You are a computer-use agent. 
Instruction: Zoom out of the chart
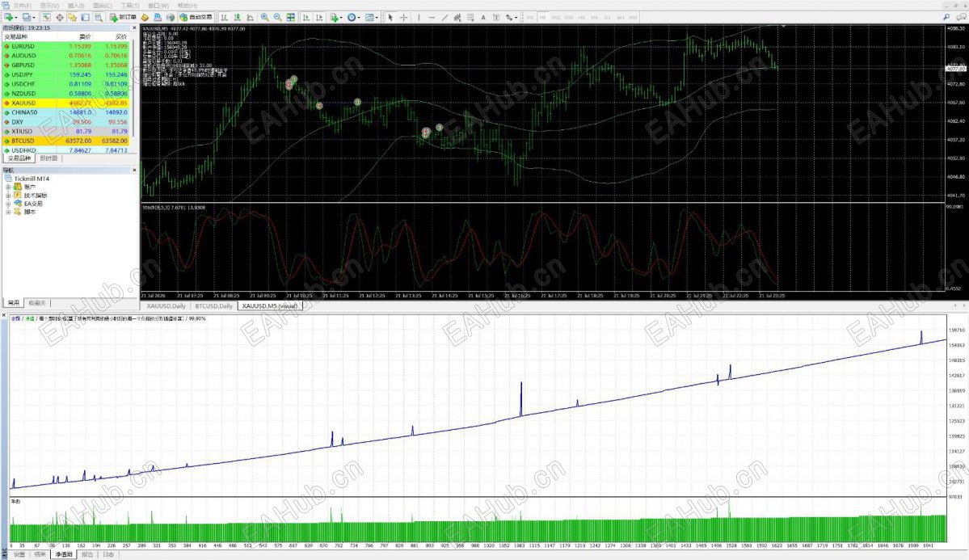[277, 17]
